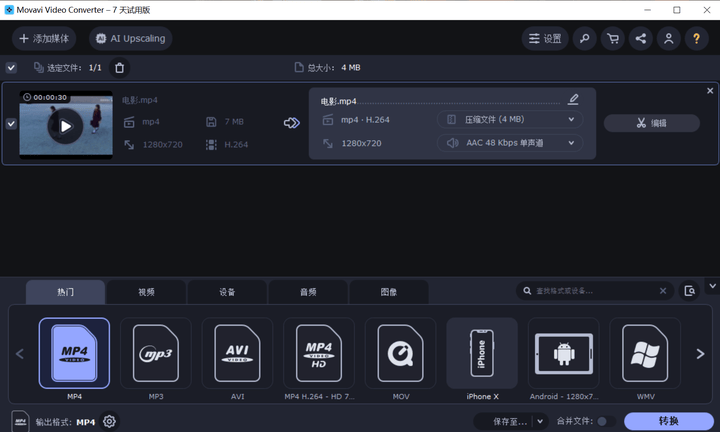Click source 电影.mp4 file name
Image resolution: width=720 pixels, height=432 pixels.
140,100
